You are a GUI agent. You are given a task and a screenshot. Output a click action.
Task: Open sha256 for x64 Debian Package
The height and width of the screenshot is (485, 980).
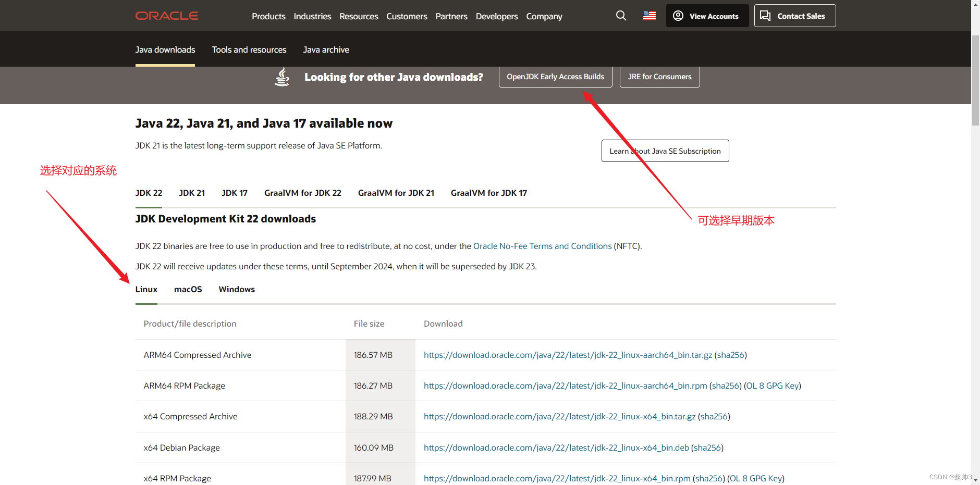tap(707, 447)
